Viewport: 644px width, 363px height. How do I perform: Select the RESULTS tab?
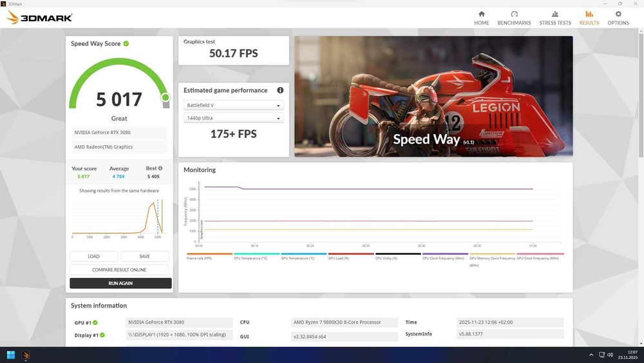589,18
